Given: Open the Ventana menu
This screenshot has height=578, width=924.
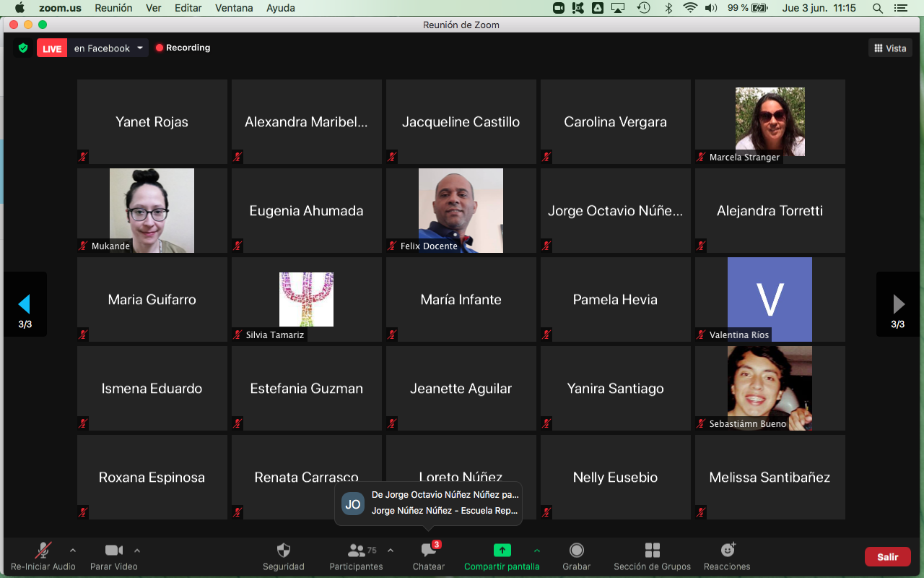Looking at the screenshot, I should (x=234, y=8).
